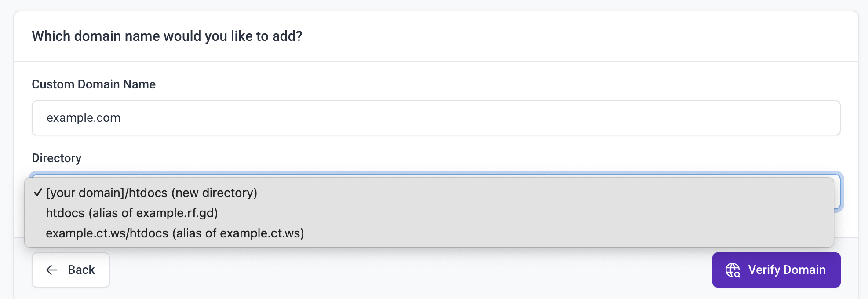This screenshot has height=299, width=868.
Task: Go back with the Back button
Action: [71, 270]
